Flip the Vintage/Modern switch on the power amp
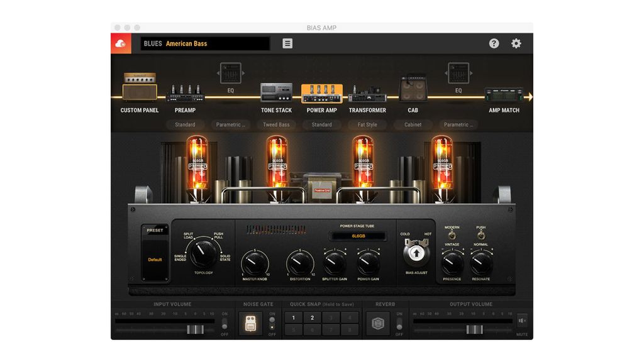This screenshot has width=644, height=362. (452, 234)
